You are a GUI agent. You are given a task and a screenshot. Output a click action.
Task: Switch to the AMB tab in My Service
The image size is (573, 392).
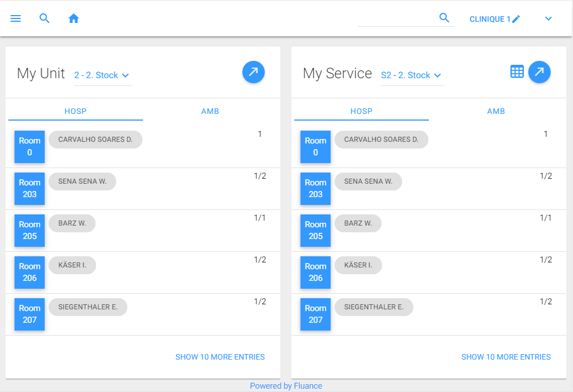tap(496, 111)
